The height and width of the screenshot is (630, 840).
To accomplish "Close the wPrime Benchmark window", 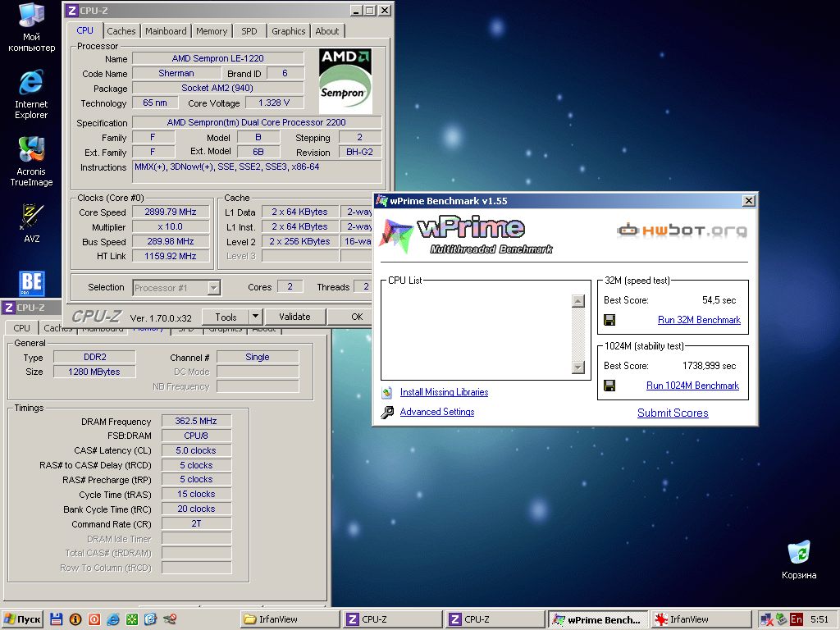I will pos(749,201).
